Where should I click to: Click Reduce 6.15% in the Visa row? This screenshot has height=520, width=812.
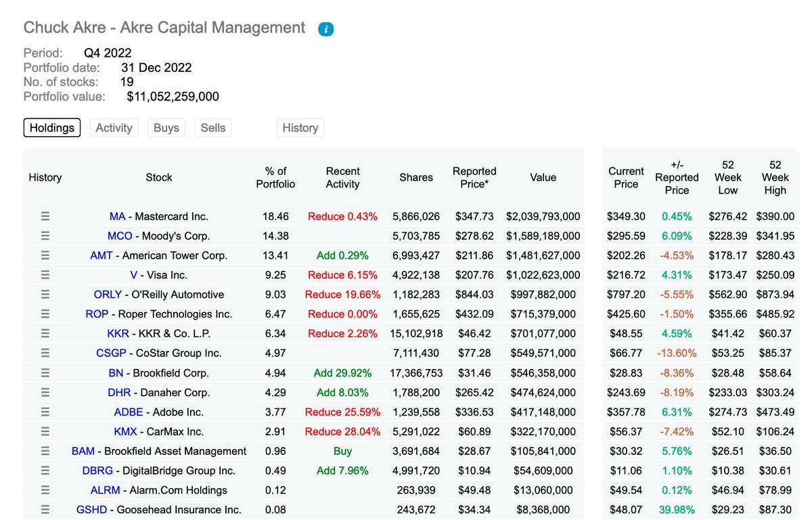[x=342, y=276]
